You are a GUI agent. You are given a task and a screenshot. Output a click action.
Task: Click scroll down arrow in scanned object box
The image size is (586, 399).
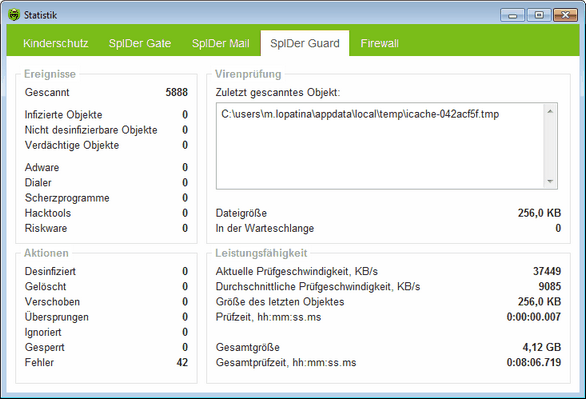pyautogui.click(x=550, y=181)
